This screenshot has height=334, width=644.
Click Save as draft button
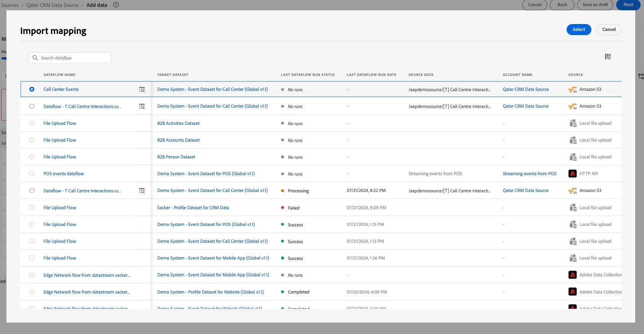point(595,5)
